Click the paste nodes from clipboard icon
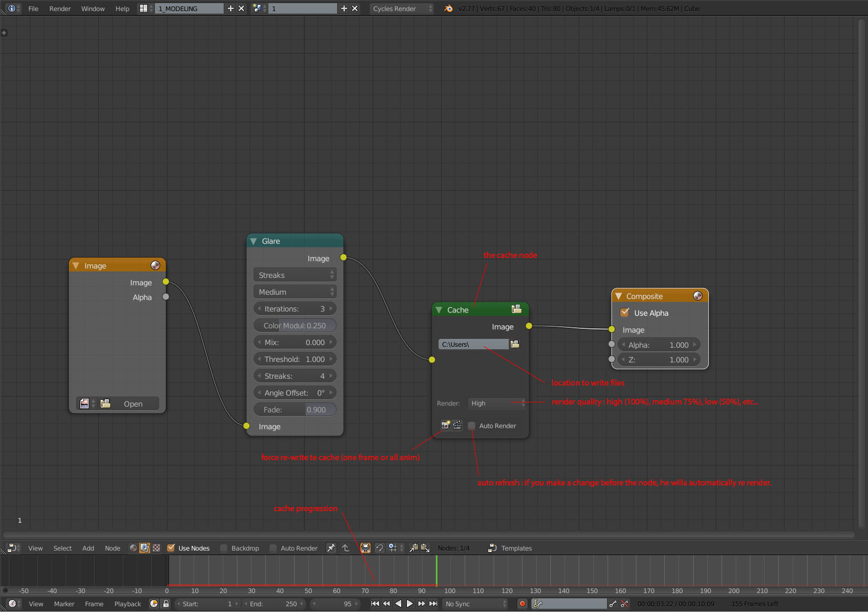Screen dimensions: 868x612 [425, 548]
